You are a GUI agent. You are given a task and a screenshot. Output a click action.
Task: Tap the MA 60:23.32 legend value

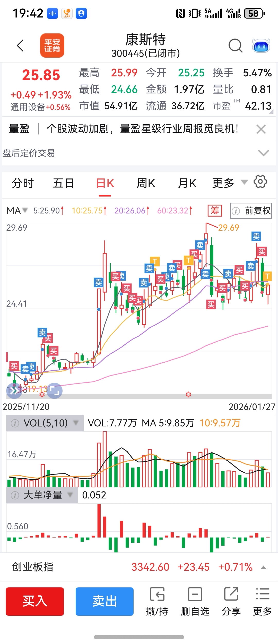175,211
